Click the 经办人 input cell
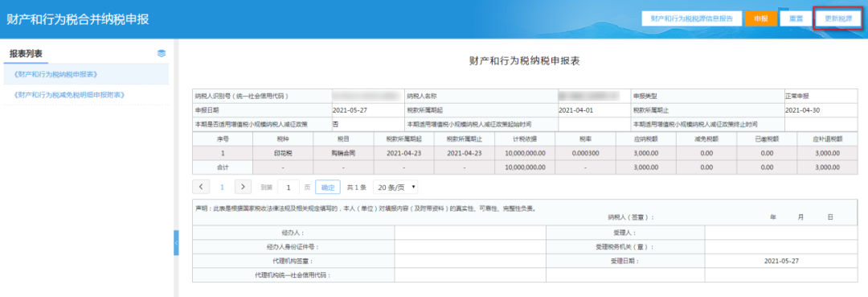 tap(470, 233)
